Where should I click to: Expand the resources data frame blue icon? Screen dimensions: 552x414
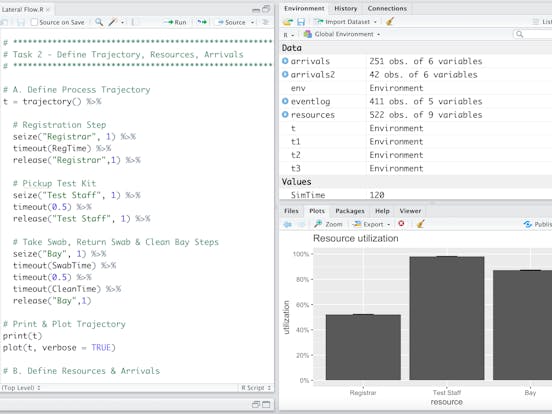285,114
